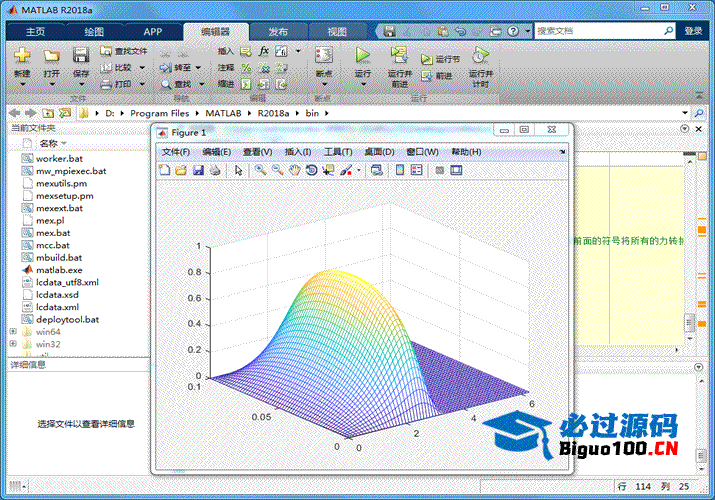Toggle the brush data tool
The height and width of the screenshot is (500, 715).
click(346, 170)
